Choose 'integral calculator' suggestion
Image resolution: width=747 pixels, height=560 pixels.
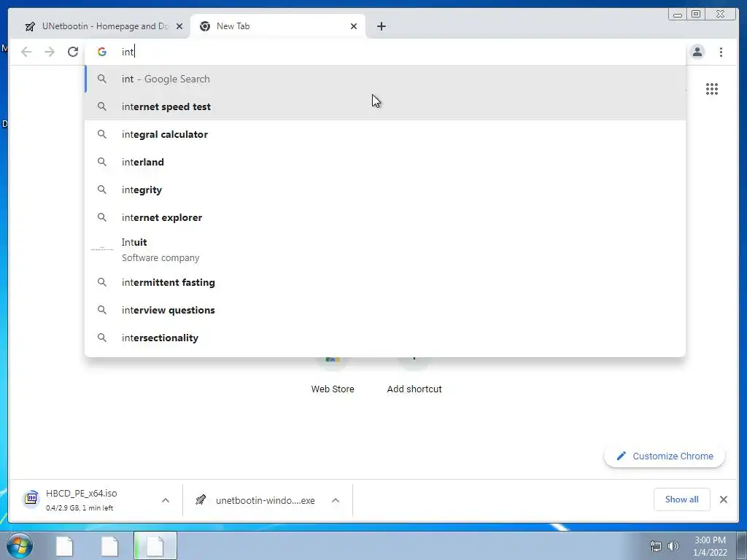[385, 134]
